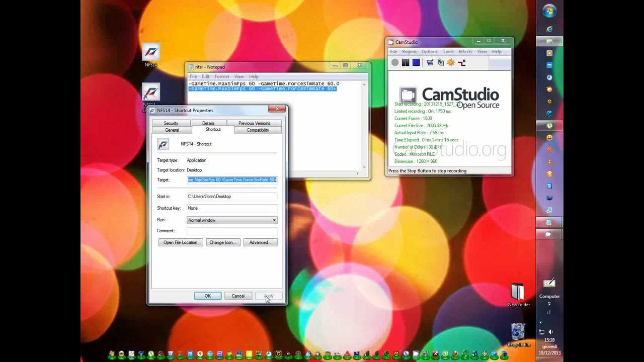
Task: Open CamStudio Options menu
Action: point(429,52)
